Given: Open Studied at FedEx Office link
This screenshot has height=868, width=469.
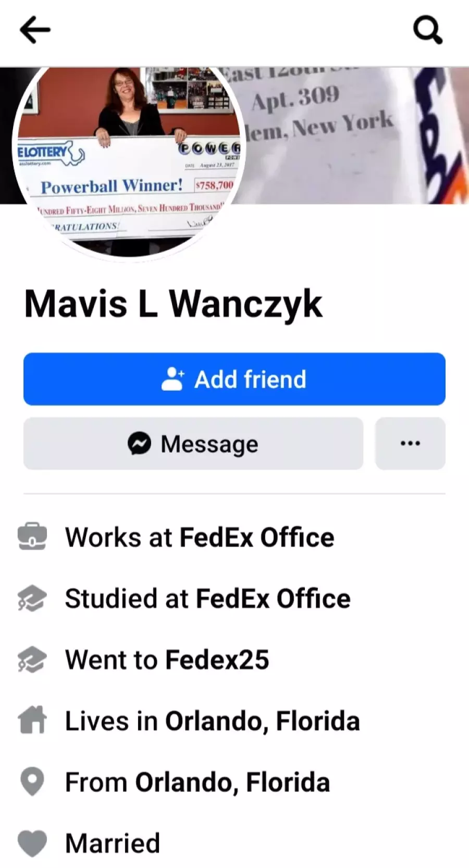Looking at the screenshot, I should (207, 599).
